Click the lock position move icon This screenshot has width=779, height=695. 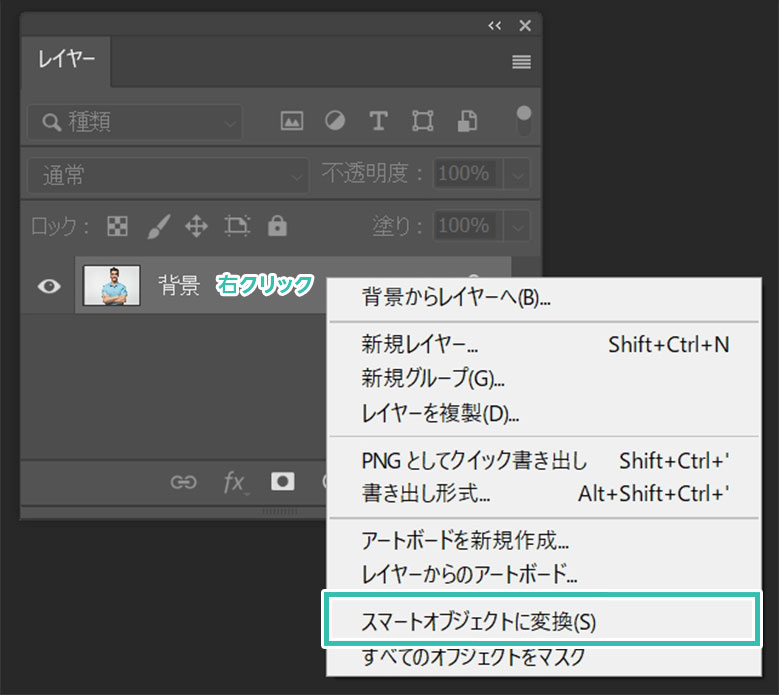pyautogui.click(x=196, y=226)
